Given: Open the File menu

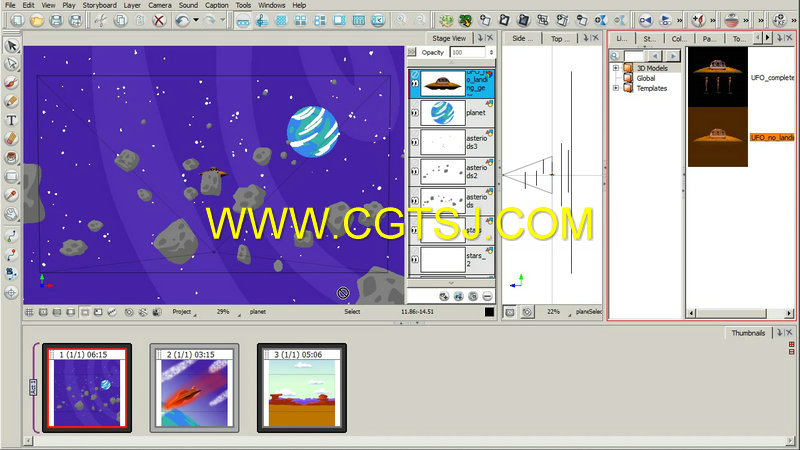Looking at the screenshot, I should 10,5.
